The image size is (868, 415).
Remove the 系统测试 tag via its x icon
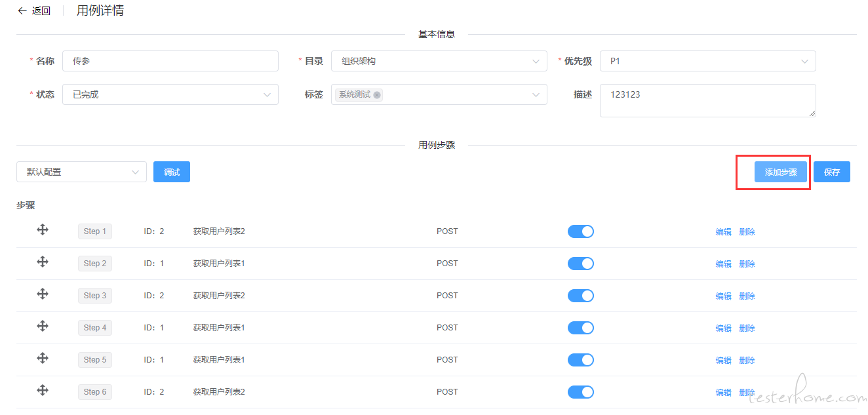(x=377, y=95)
